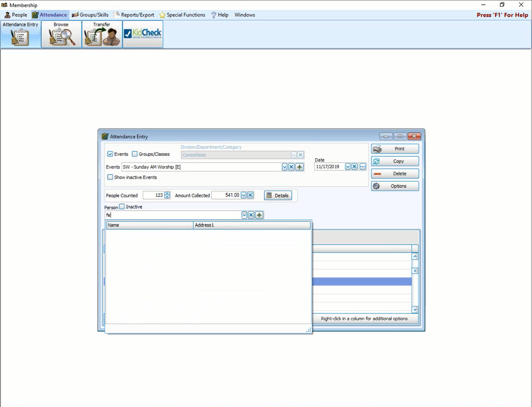Expand the Date dropdown arrow
The width and height of the screenshot is (532, 407).
coord(348,166)
